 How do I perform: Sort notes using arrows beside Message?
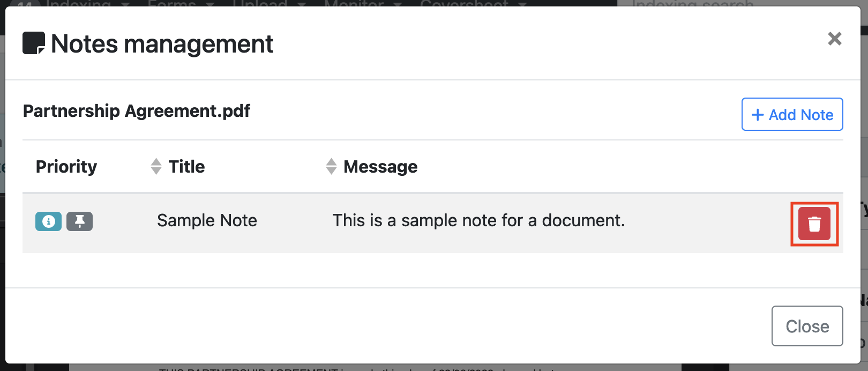(x=331, y=166)
